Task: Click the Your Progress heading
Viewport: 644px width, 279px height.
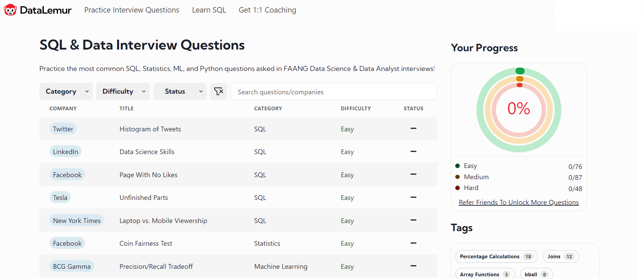Action: (484, 48)
